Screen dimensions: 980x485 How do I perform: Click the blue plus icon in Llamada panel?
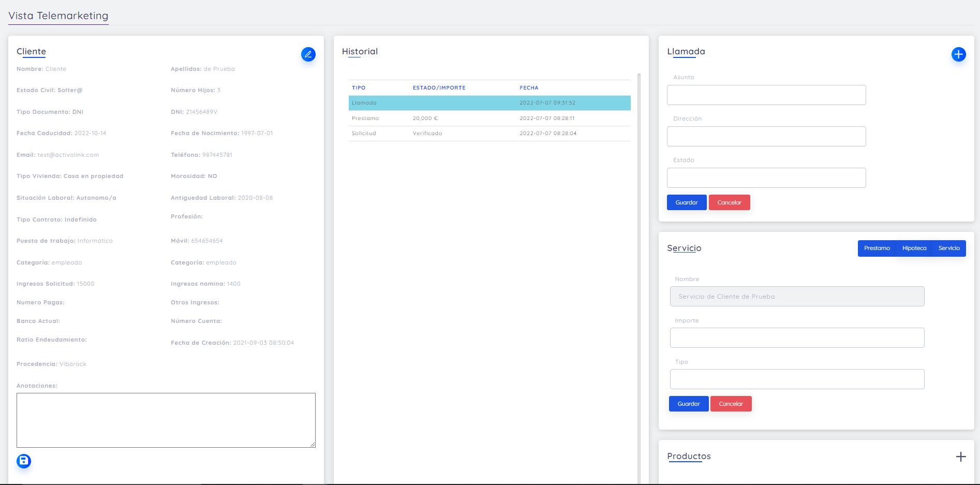click(958, 54)
